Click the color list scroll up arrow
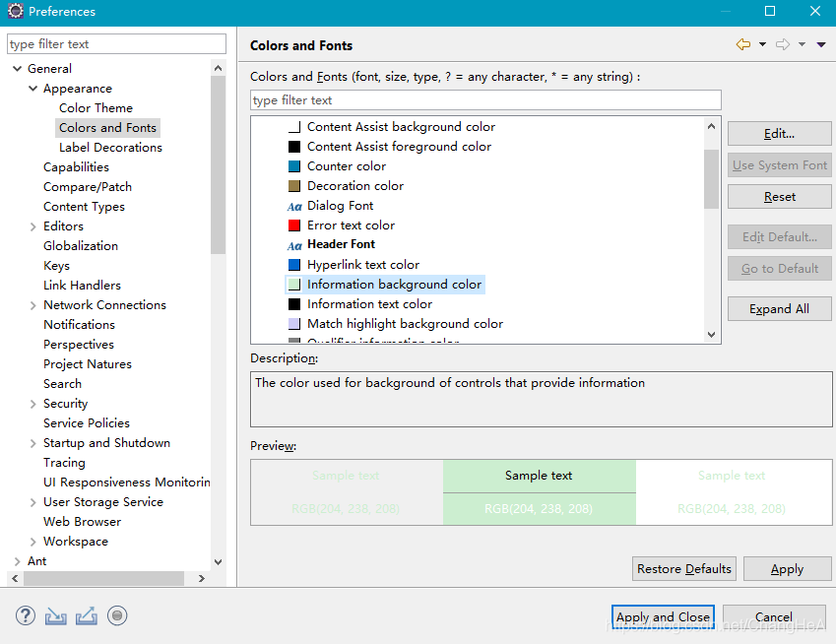836x644 pixels. click(x=711, y=126)
